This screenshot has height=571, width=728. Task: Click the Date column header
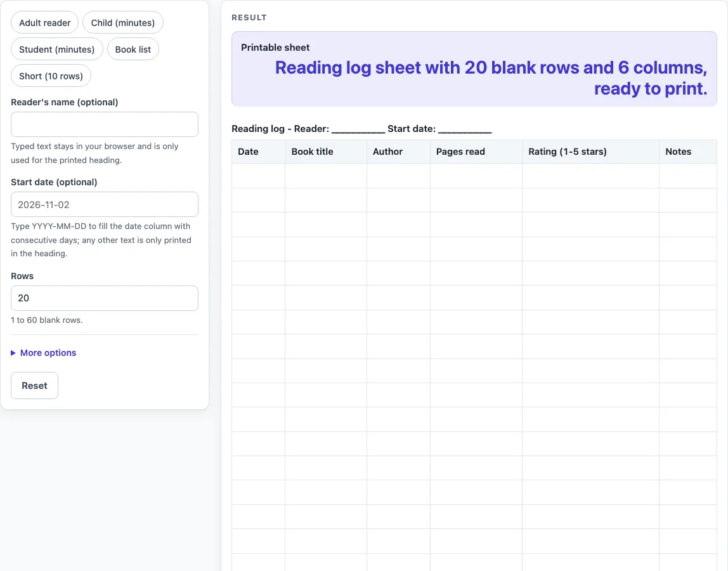click(259, 152)
